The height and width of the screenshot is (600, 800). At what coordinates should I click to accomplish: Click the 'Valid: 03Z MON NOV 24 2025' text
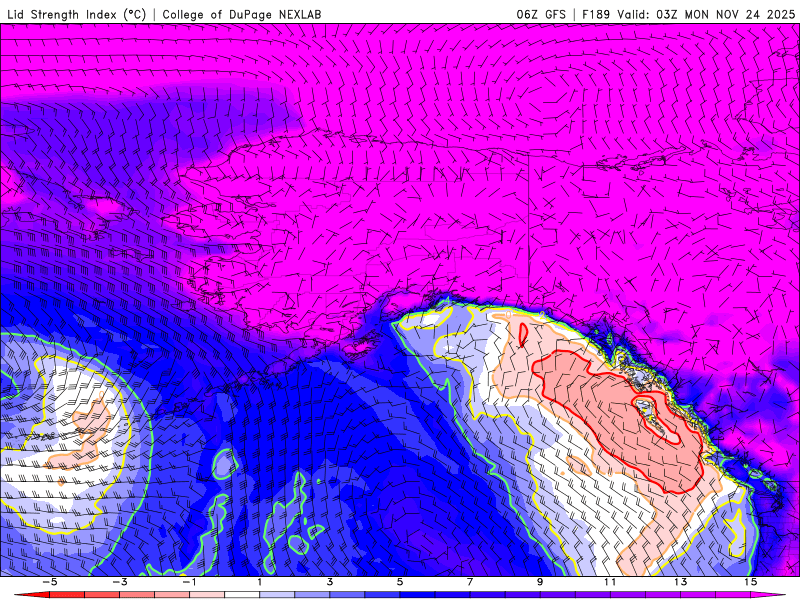coord(706,14)
